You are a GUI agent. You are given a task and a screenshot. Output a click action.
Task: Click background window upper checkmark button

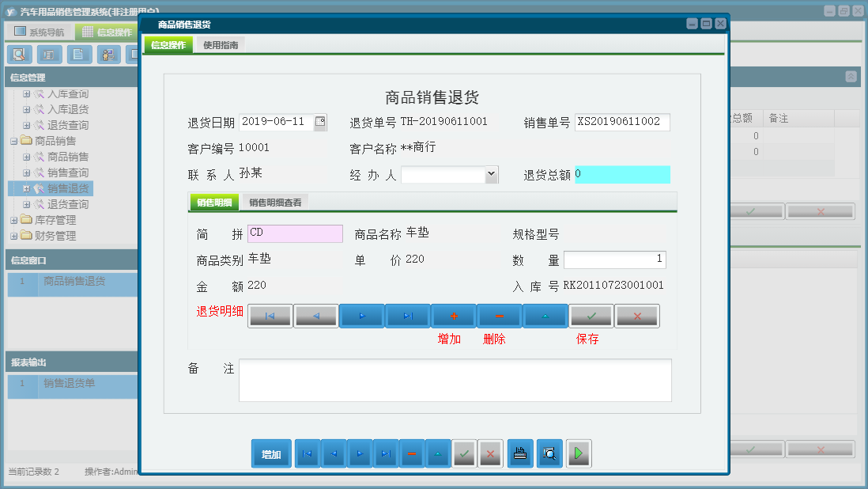(x=756, y=211)
